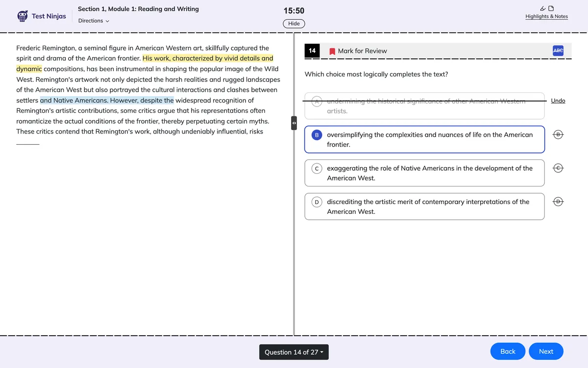Undo the strikethrough on choice A
588x368 pixels.
click(558, 101)
